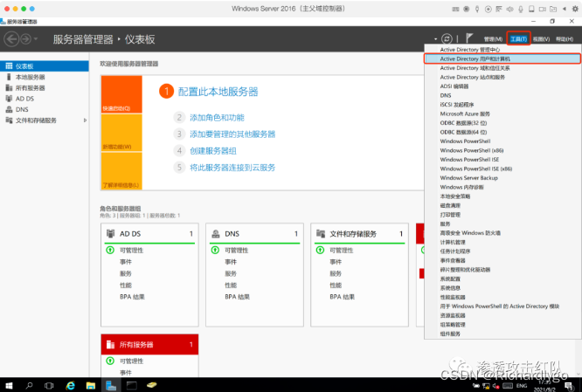Select the 快速启动(Q) tile

(121, 94)
